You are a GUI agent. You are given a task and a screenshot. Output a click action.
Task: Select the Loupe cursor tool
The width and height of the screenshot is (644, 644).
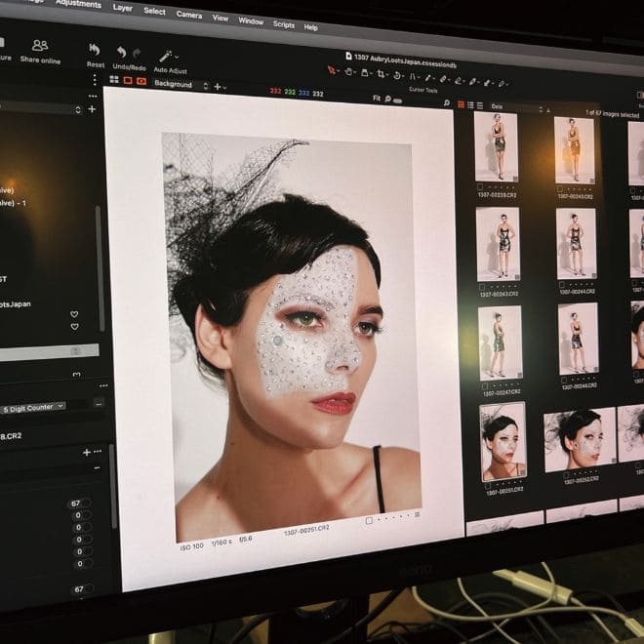(364, 73)
